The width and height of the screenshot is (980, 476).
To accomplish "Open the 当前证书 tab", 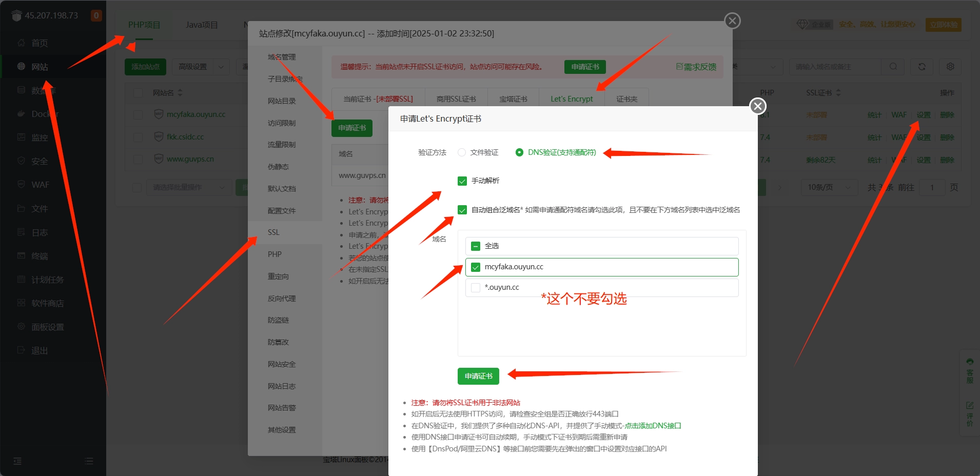I will click(x=378, y=98).
